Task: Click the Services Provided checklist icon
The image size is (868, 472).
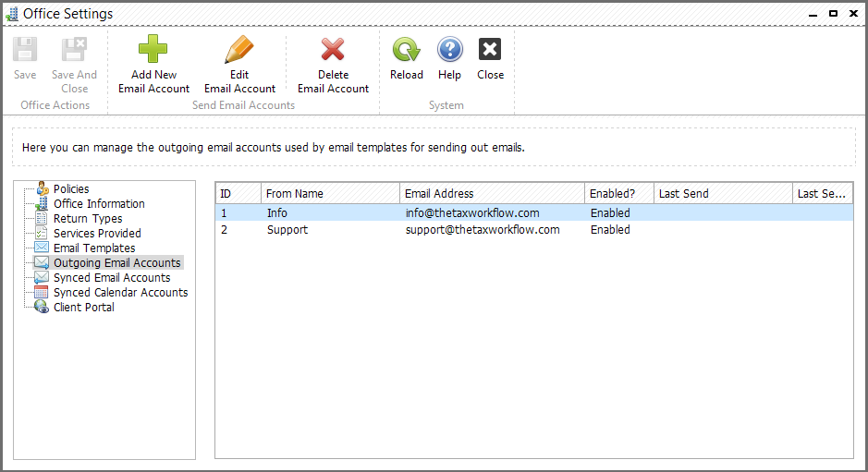Action: [x=42, y=233]
